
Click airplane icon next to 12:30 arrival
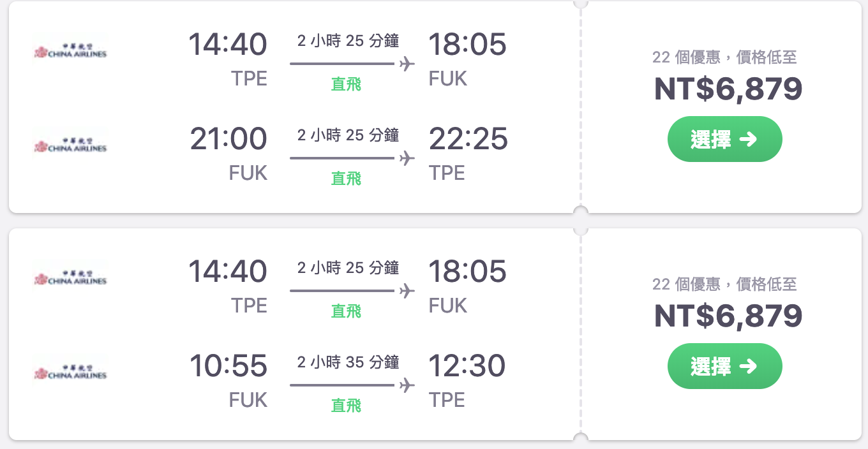pos(407,385)
